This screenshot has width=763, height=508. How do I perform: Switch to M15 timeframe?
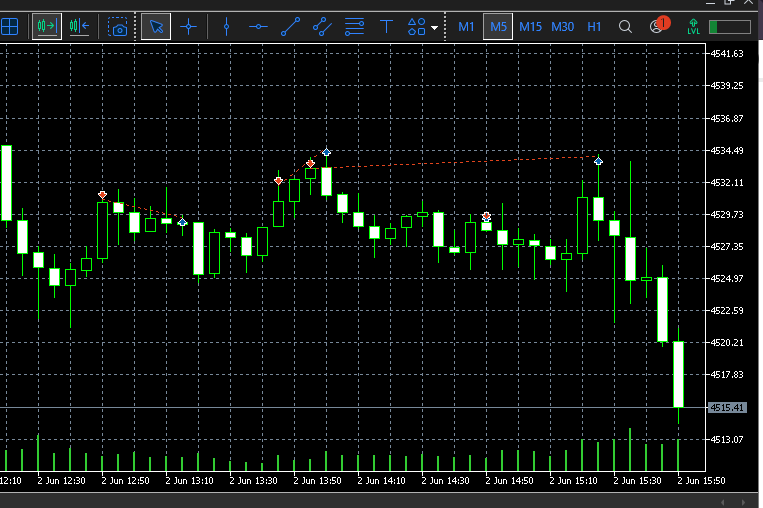(x=530, y=27)
